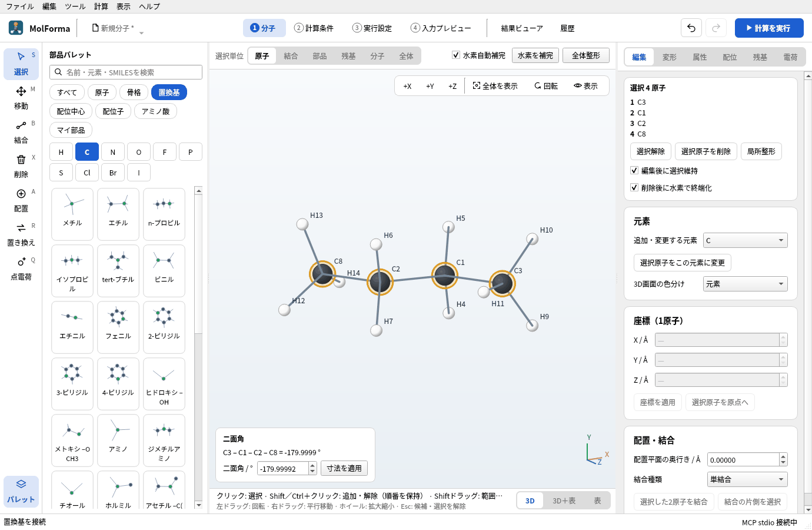Toggle 削除後に水素で終端化 checkbox
The image size is (812, 530).
pyautogui.click(x=634, y=188)
